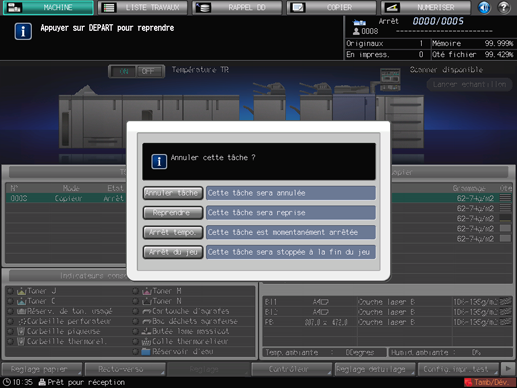Image resolution: width=517 pixels, height=388 pixels.
Task: Click the Butée lame massicot icon
Action: [147, 332]
